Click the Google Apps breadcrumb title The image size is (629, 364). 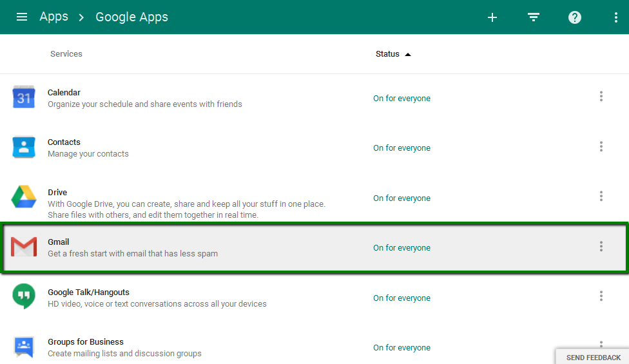click(131, 17)
